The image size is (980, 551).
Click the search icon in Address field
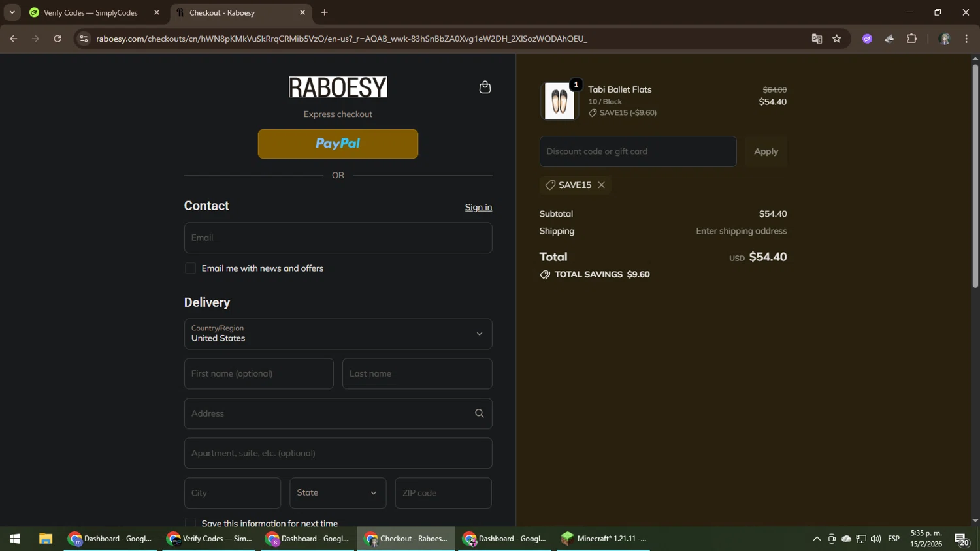click(x=480, y=413)
